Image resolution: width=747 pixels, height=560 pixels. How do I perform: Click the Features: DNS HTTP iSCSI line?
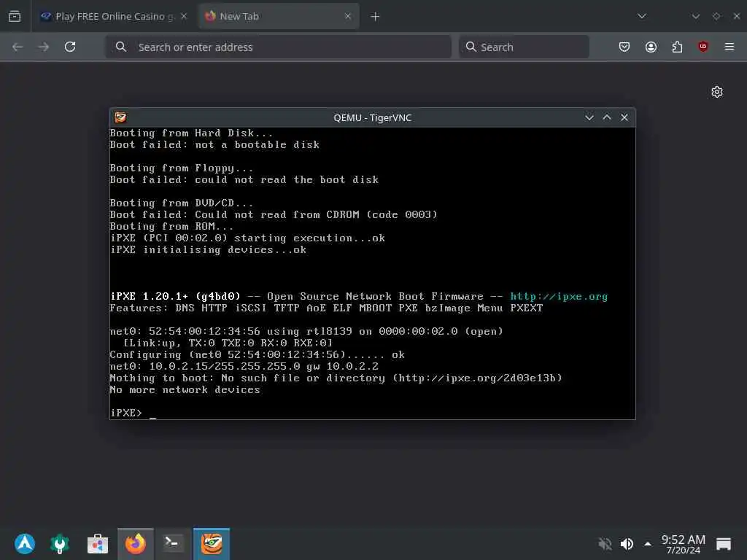coord(326,308)
